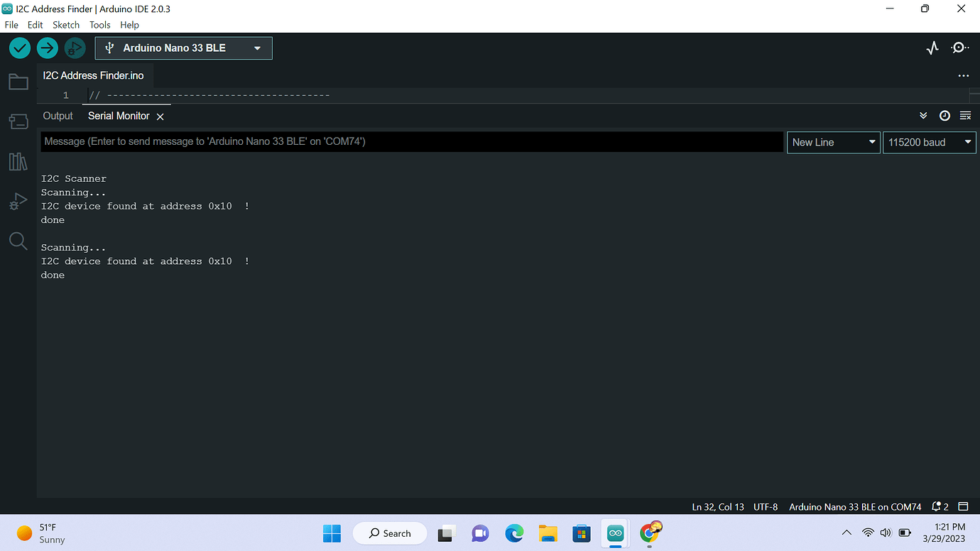Clear the Serial Monitor output icon

coord(965,115)
